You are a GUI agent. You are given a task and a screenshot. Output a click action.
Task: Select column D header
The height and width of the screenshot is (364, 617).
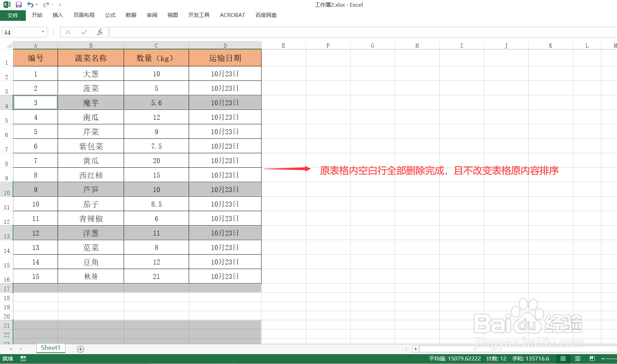pyautogui.click(x=225, y=46)
